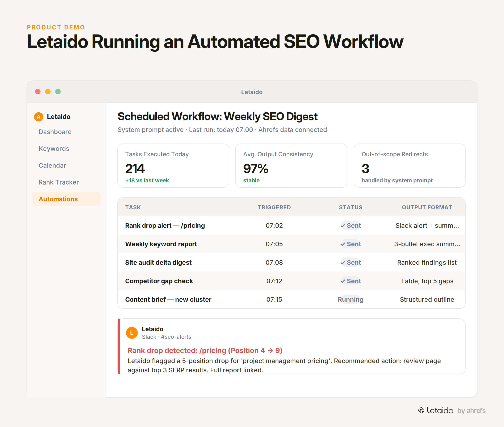Click the green "stable" label

[x=251, y=181]
